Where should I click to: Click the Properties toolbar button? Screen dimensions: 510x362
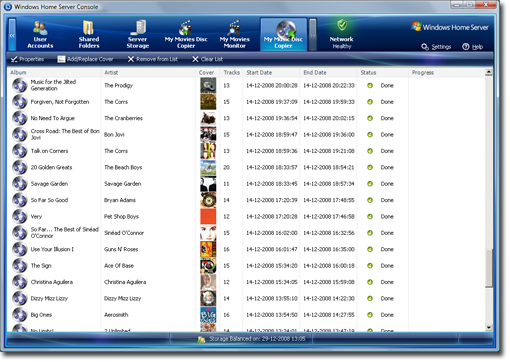(x=27, y=59)
